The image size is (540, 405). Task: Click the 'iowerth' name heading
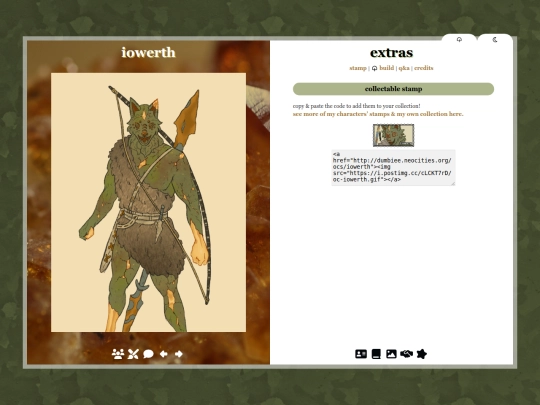(148, 53)
